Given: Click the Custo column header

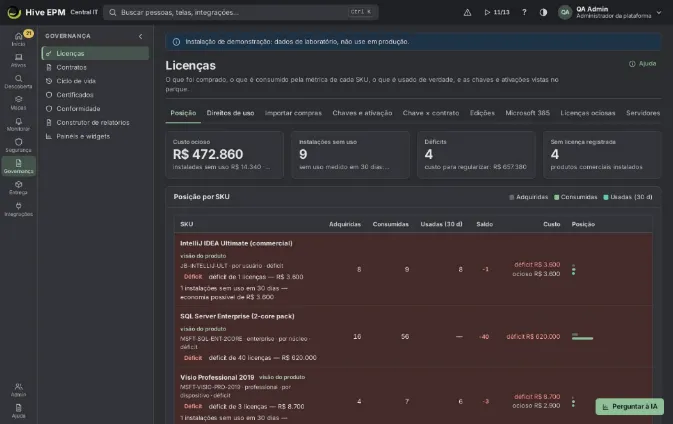Looking at the screenshot, I should [x=552, y=224].
